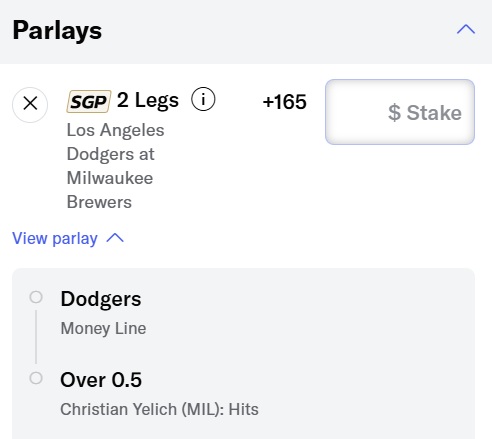The image size is (492, 439).
Task: Click the Money Line market label
Action: coord(103,328)
